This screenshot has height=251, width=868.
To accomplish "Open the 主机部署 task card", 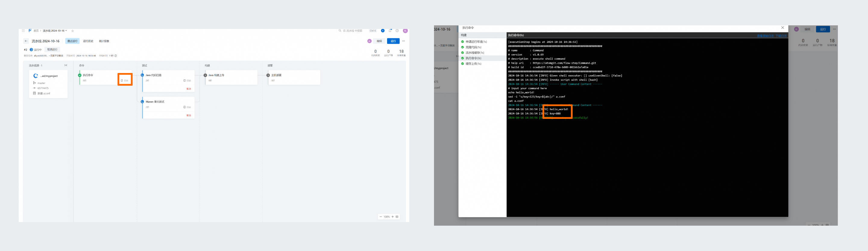I will [x=294, y=78].
